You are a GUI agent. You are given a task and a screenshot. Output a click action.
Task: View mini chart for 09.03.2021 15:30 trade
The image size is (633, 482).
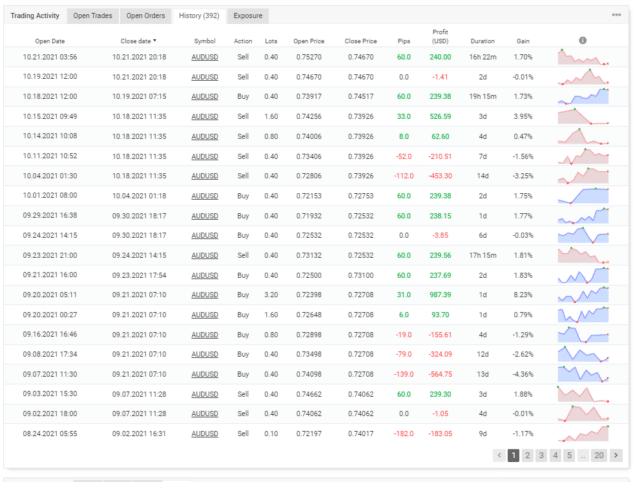click(x=583, y=394)
